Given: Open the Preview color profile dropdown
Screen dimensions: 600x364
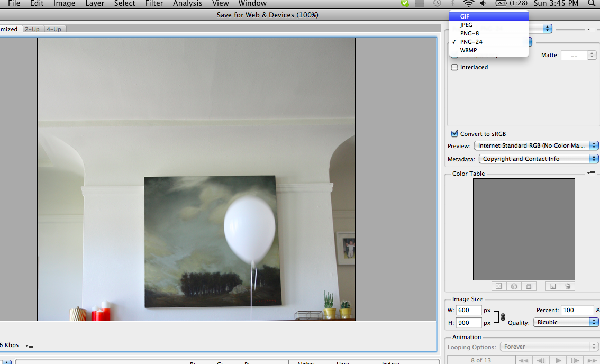Looking at the screenshot, I should 535,145.
